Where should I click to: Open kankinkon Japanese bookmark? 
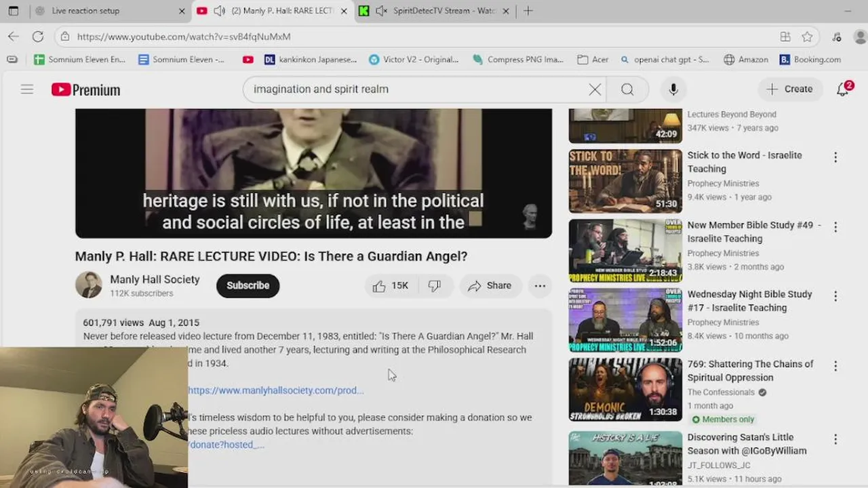pyautogui.click(x=311, y=60)
